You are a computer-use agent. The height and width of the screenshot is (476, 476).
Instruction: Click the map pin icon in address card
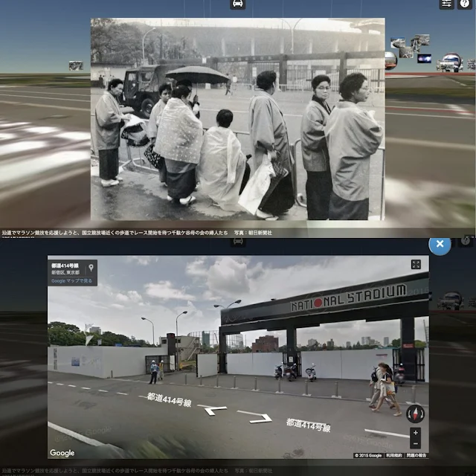pyautogui.click(x=91, y=268)
